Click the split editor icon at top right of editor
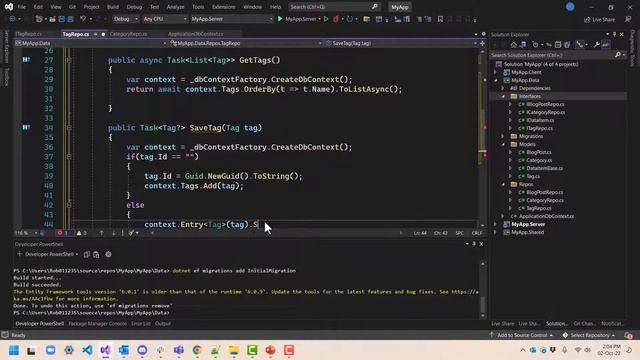The height and width of the screenshot is (360, 640). coord(482,43)
